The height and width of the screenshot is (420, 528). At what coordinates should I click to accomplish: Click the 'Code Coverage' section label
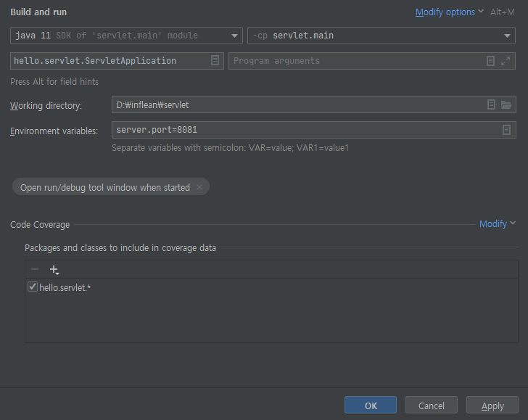(x=40, y=225)
